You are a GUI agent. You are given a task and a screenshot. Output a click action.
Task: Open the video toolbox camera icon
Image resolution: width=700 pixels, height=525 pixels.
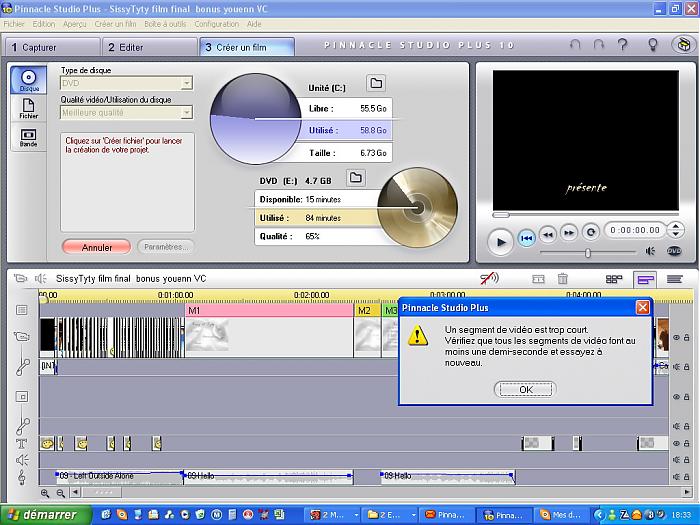pos(20,279)
